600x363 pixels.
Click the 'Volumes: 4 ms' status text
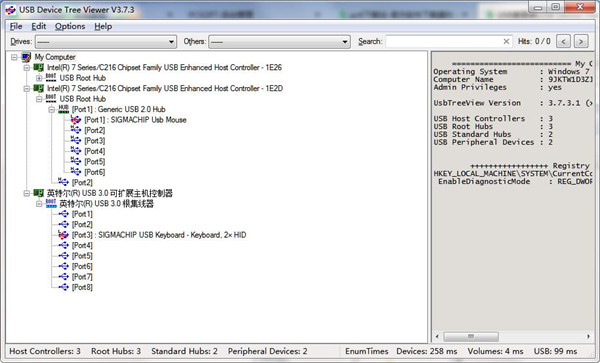496,351
